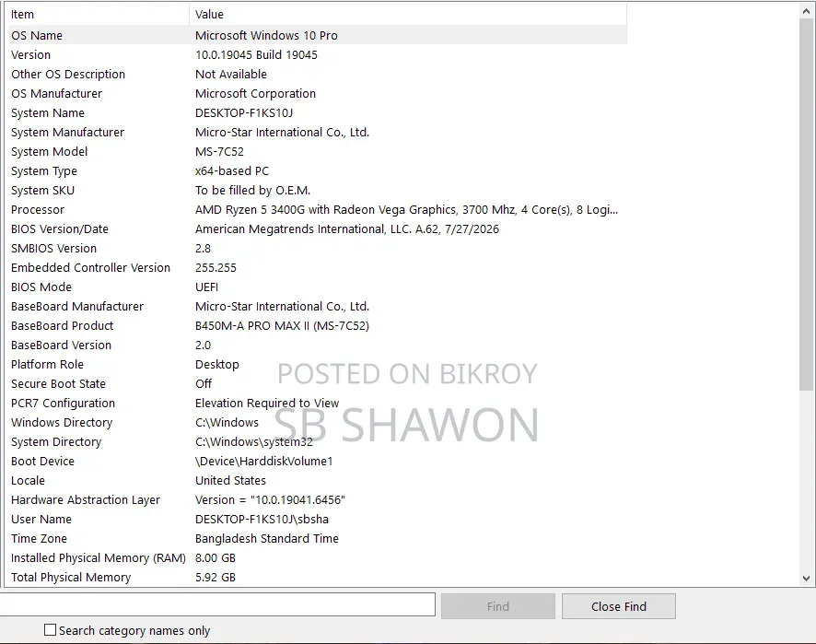
Task: Select the Item column header
Action: (x=99, y=15)
